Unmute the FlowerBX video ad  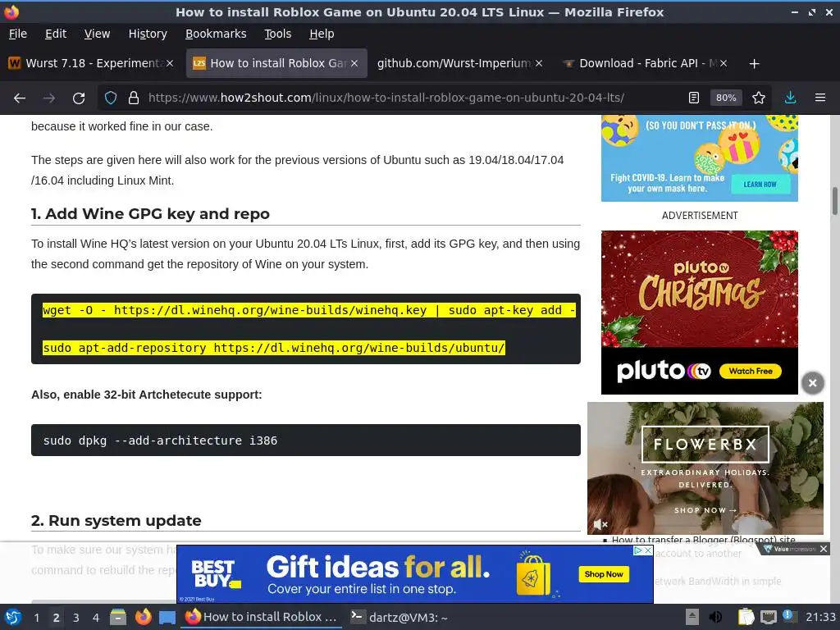(x=600, y=524)
